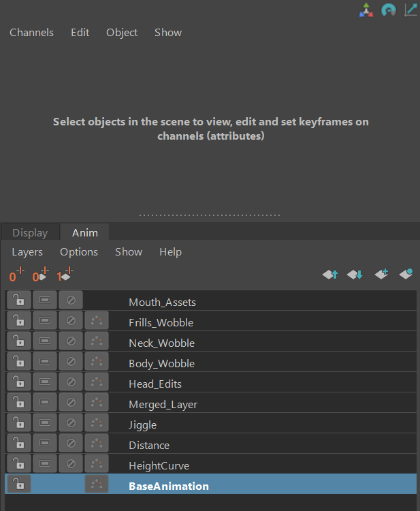Screen dimensions: 420x511
Task: Lock the BaseAnimation layer
Action: 19,484
